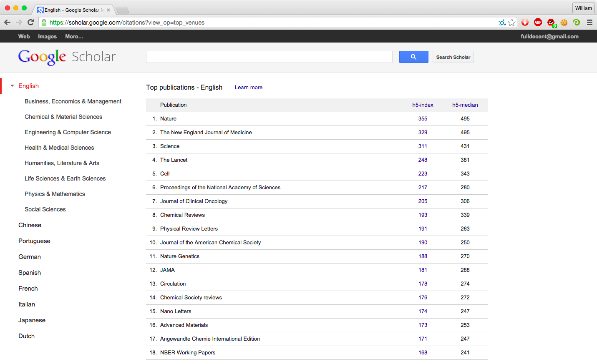This screenshot has height=364, width=597.
Task: Click the h5-median column header link
Action: (465, 105)
